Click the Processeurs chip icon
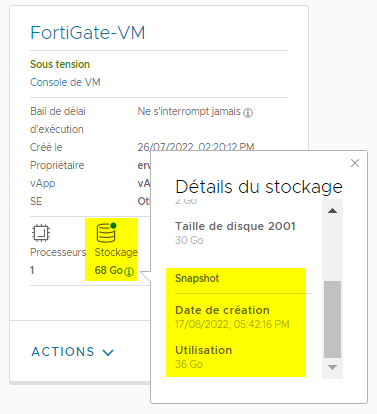Viewport: 377px width, 414px height. (41, 233)
